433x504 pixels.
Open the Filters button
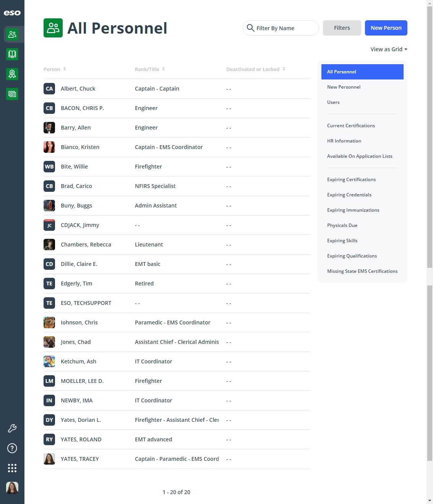pyautogui.click(x=342, y=28)
